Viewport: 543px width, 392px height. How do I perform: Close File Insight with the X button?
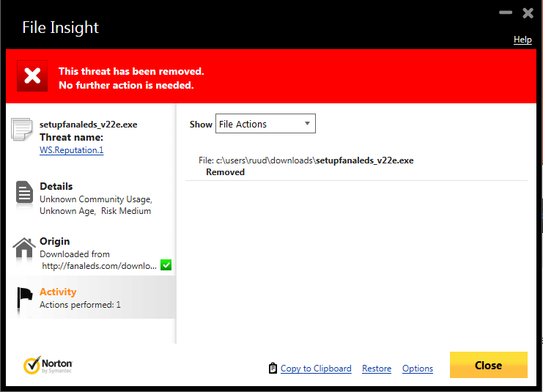pos(528,13)
